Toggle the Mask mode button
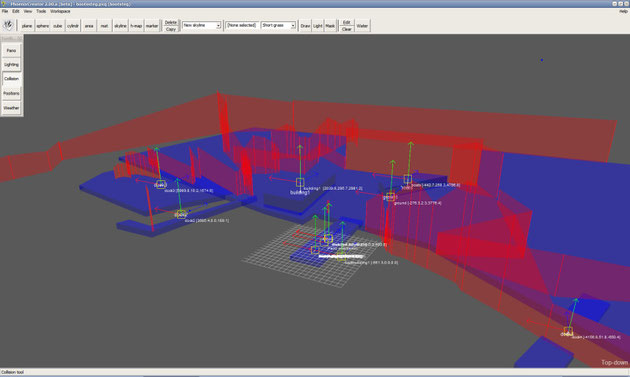630x377 pixels. 330,26
